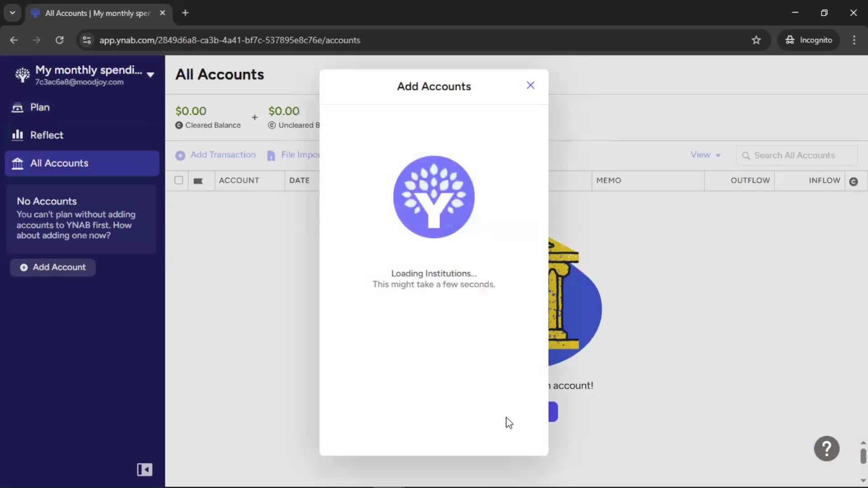Click the Add Account button
Viewport: 868px width, 488px height.
(x=53, y=267)
